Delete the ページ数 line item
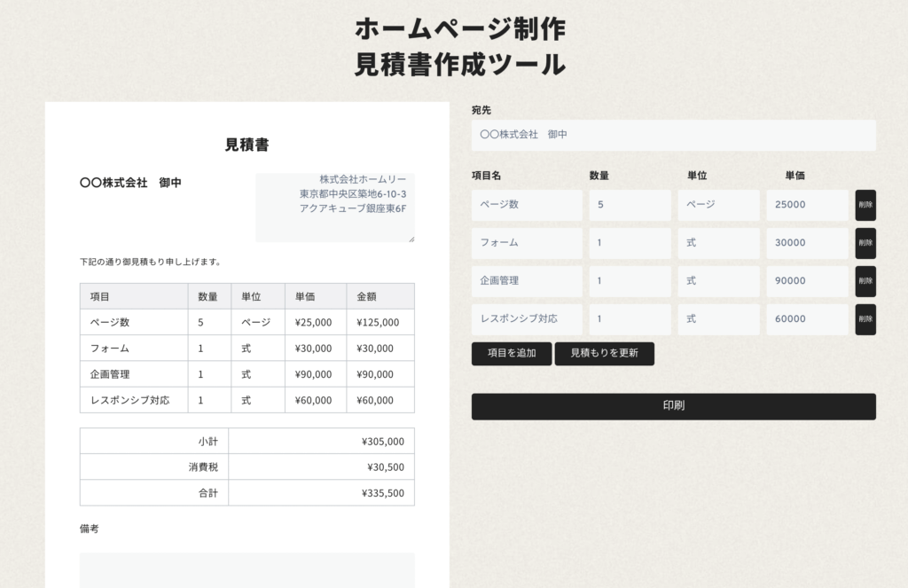 pos(865,205)
